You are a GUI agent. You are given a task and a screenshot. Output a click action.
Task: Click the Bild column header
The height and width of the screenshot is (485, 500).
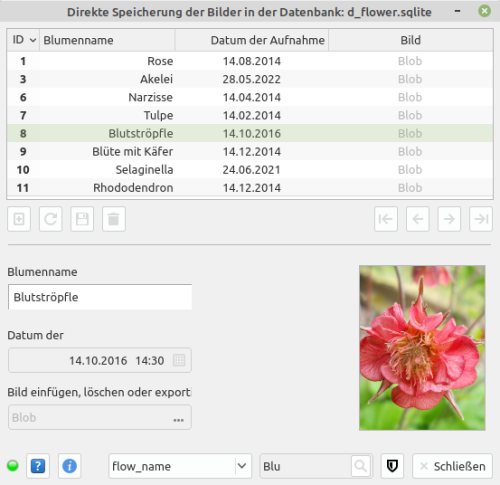point(411,40)
